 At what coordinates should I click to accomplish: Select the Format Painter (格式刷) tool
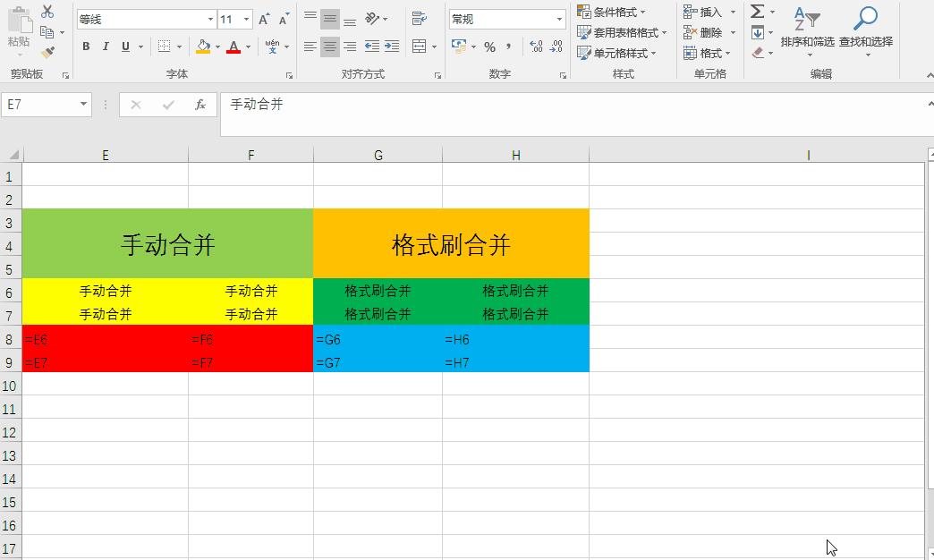(50, 51)
